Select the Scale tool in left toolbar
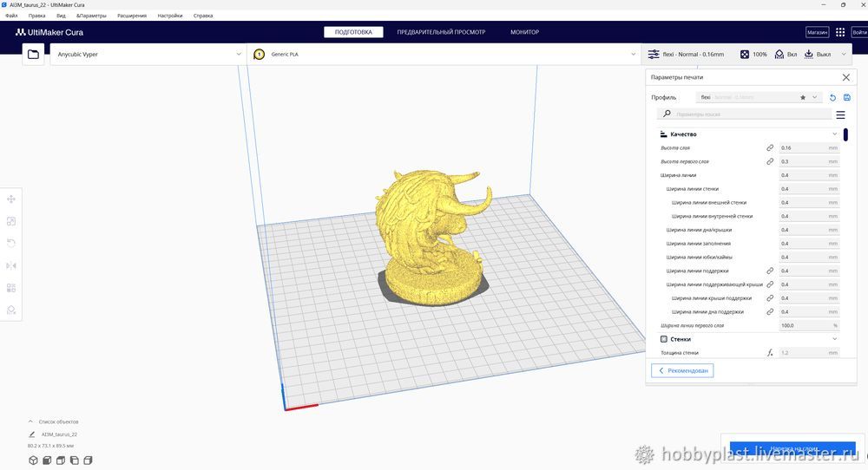This screenshot has height=470, width=868. click(11, 221)
